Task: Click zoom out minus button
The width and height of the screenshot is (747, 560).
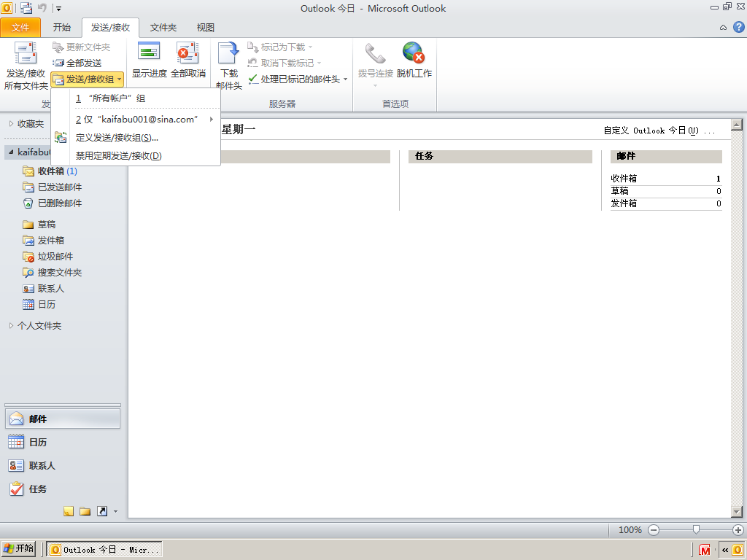Action: 654,530
